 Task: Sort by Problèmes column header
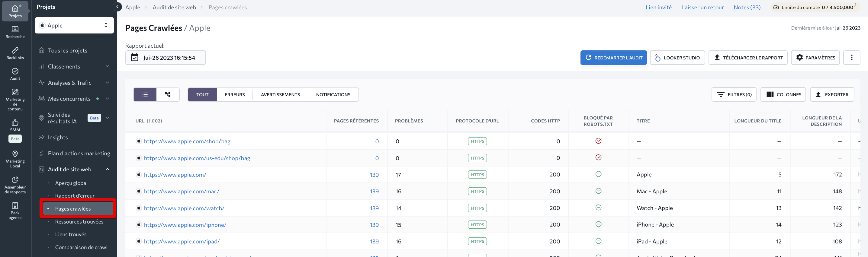(x=409, y=121)
